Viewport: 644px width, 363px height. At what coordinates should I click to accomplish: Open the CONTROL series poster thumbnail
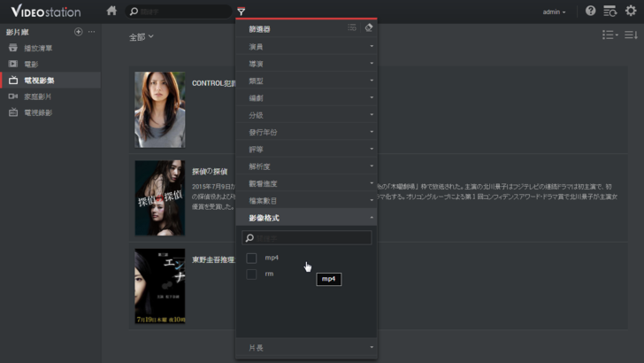(x=159, y=109)
